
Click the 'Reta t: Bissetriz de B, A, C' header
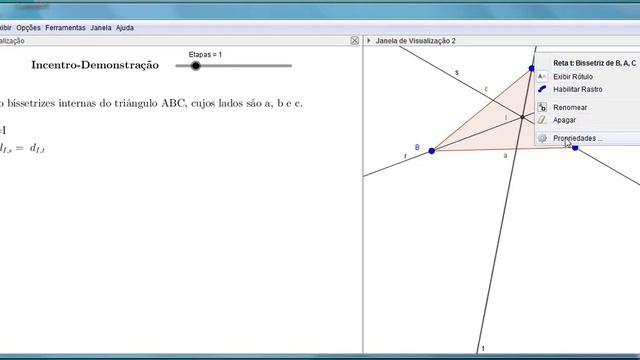coord(594,63)
